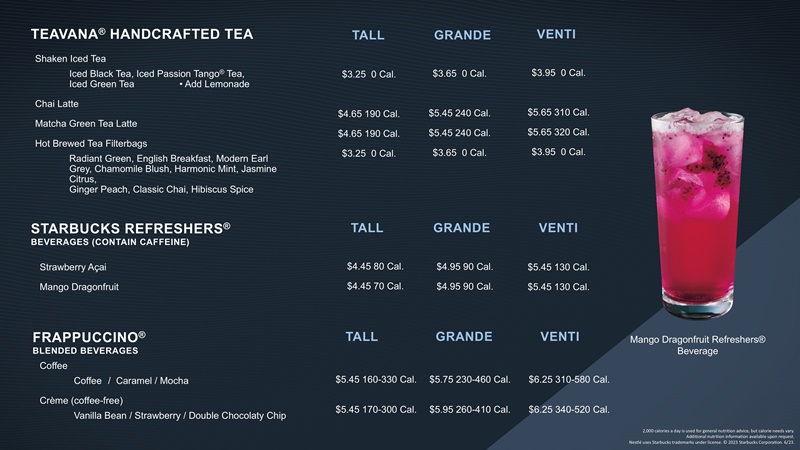
Task: Click the Add Lemonade option text
Action: 214,84
